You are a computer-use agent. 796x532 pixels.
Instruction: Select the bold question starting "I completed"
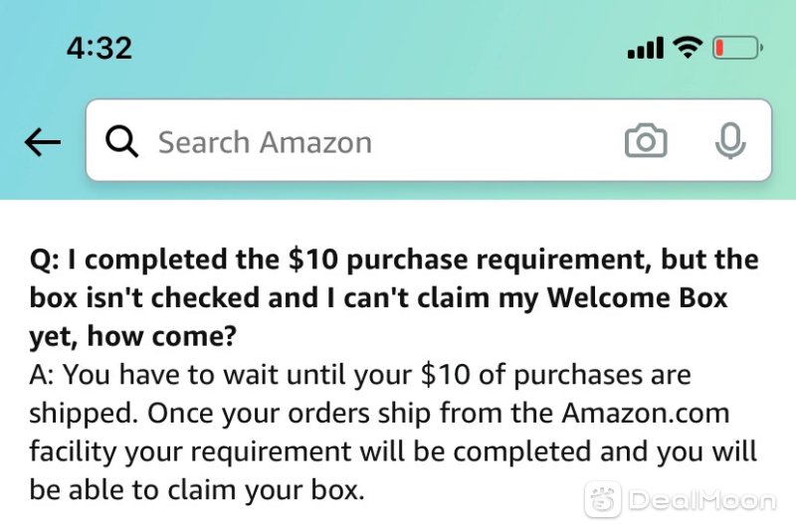tap(394, 297)
